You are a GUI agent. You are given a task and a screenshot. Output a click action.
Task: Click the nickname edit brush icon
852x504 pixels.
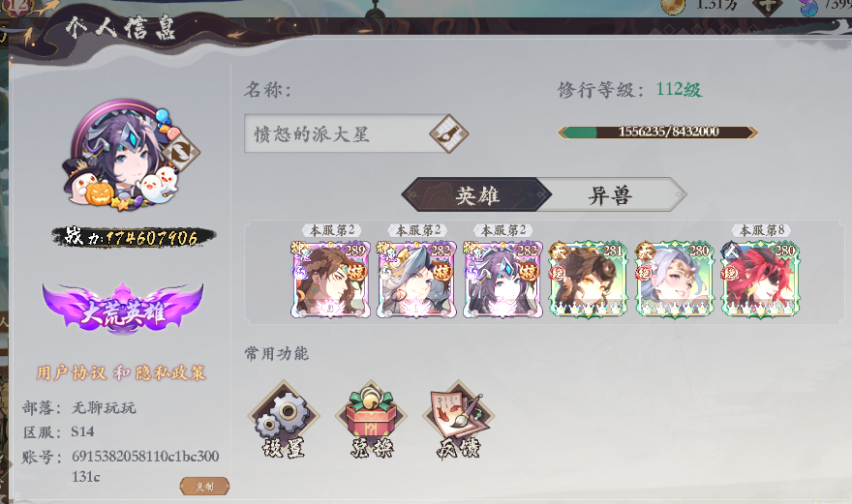449,133
